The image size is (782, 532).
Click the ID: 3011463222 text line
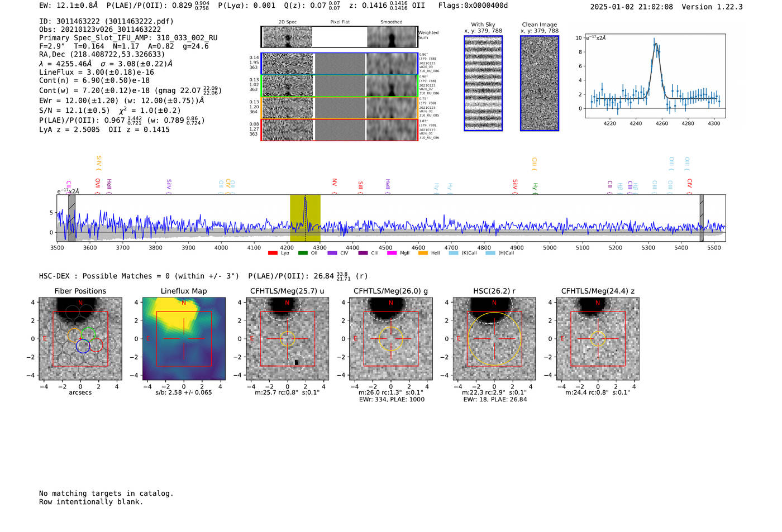(x=106, y=21)
